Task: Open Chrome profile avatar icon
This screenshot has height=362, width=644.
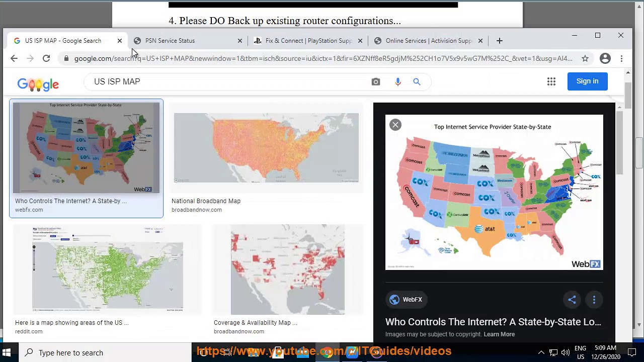Action: coord(605,58)
